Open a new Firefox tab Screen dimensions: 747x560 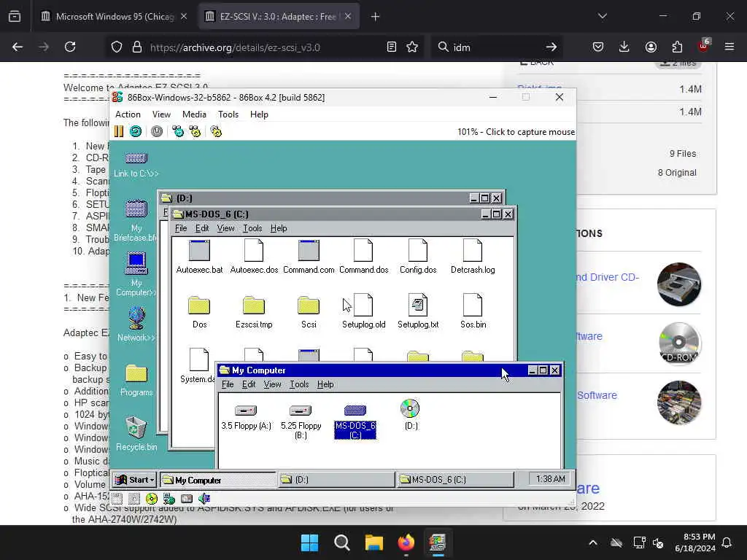(x=376, y=17)
